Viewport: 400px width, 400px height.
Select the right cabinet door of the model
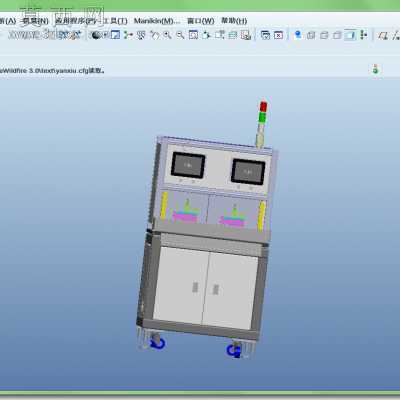230,291
